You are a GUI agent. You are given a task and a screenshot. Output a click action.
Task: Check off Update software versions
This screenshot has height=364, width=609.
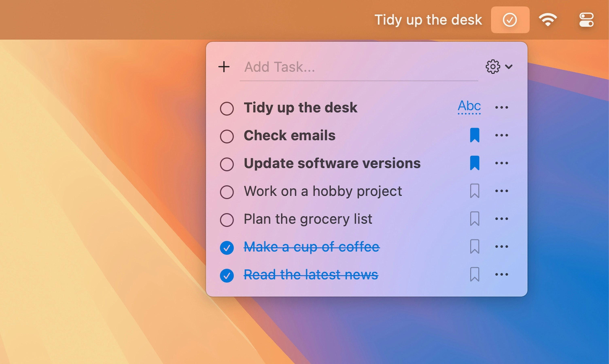[x=227, y=164]
